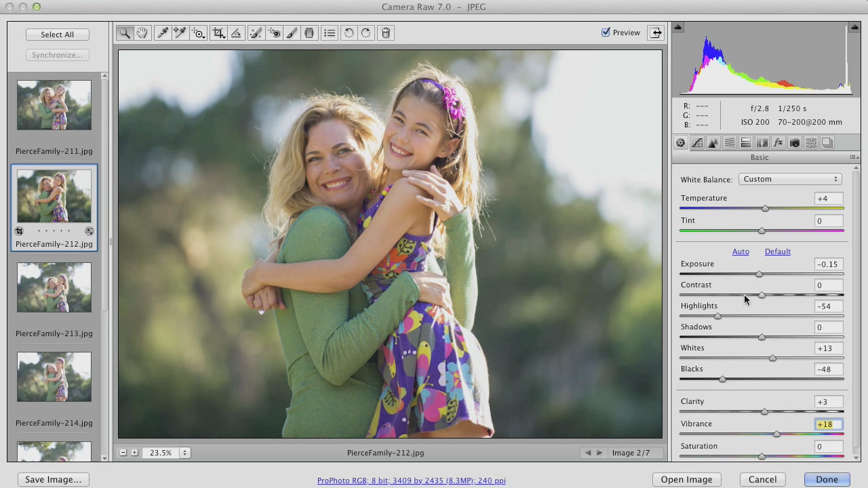Select the Graduated Filter tool

[309, 33]
